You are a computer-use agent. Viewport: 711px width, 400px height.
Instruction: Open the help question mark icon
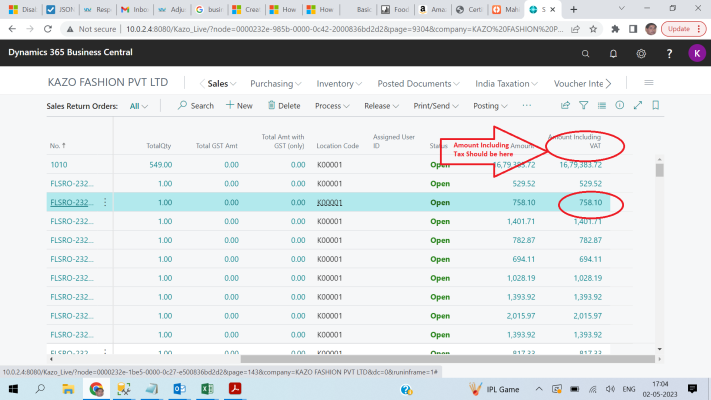coord(669,54)
